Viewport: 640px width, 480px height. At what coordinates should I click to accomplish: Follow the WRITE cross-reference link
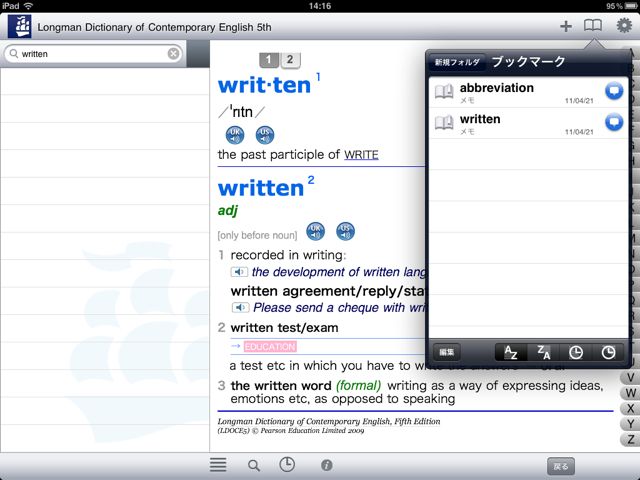pos(361,155)
